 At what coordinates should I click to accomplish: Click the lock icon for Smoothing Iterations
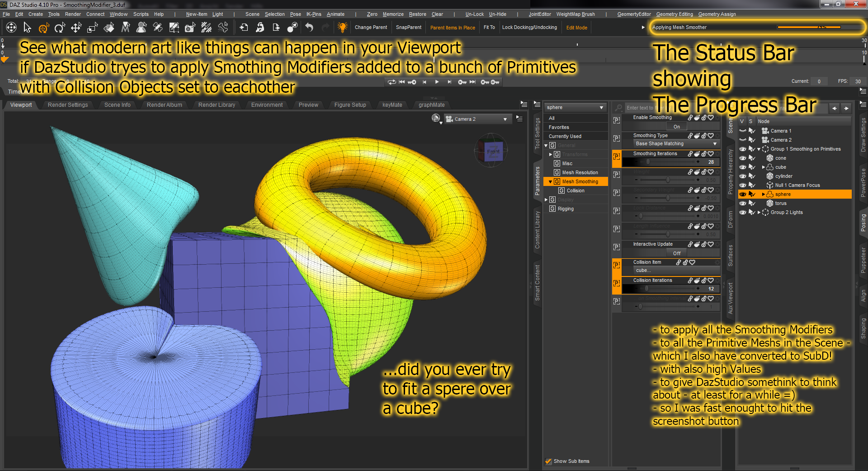[x=704, y=154]
